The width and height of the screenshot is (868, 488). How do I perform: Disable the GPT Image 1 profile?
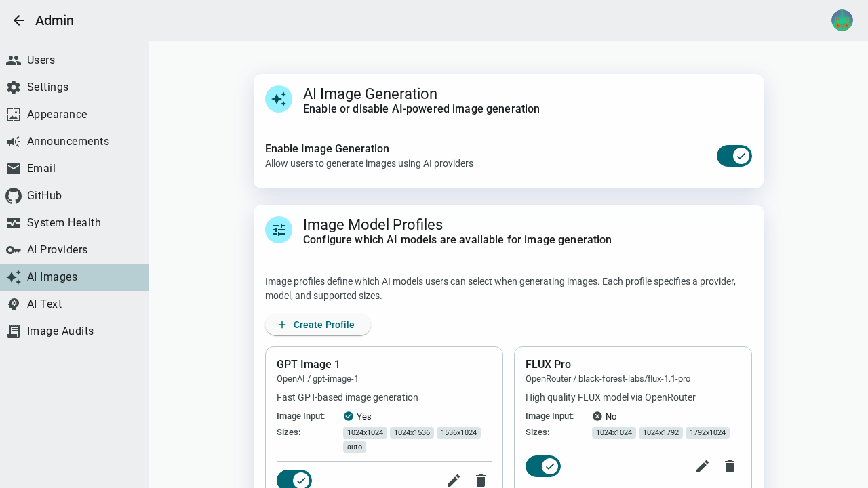(x=294, y=480)
